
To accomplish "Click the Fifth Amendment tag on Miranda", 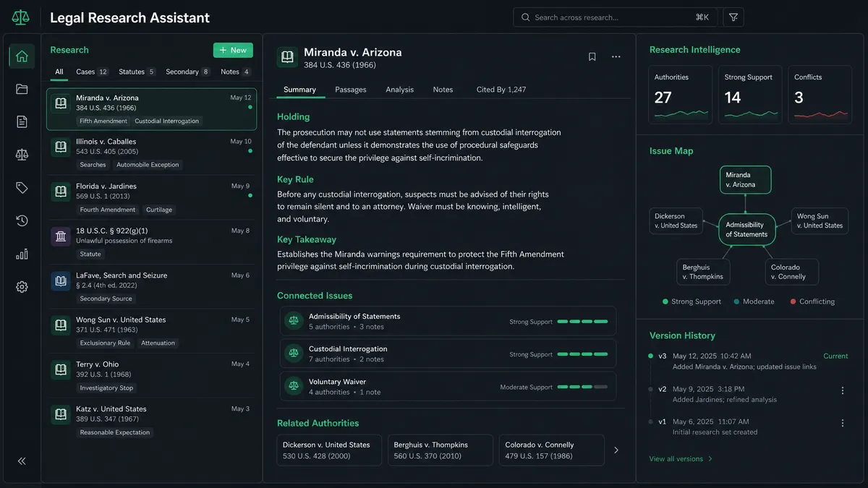I will 102,121.
